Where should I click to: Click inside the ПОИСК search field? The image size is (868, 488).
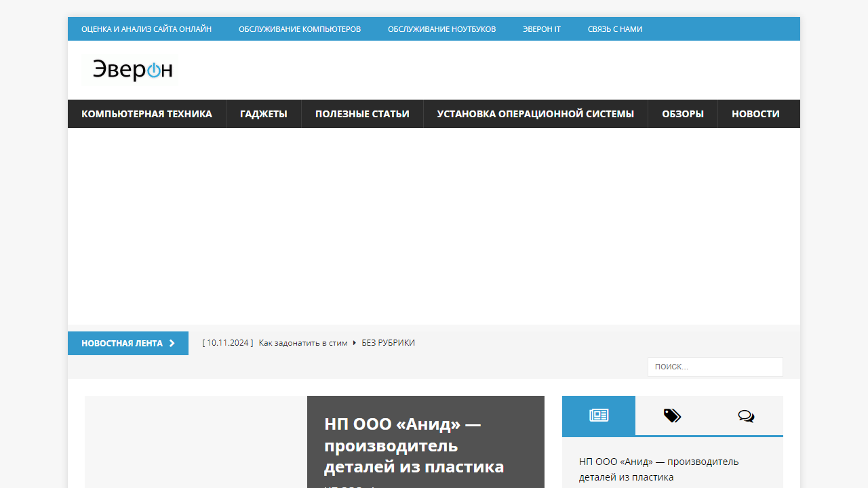[715, 366]
